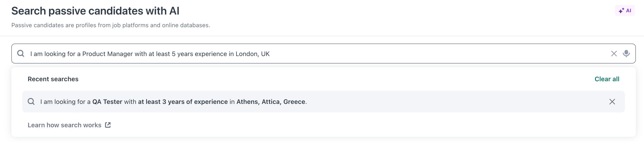This screenshot has width=644, height=142.
Task: Select the QA Tester recent search suggestion
Action: pyautogui.click(x=323, y=101)
